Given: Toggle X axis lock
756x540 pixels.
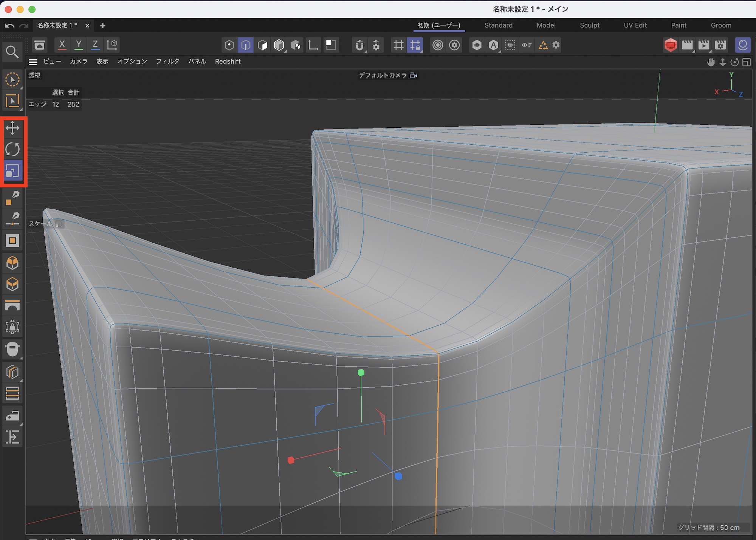Looking at the screenshot, I should point(62,45).
